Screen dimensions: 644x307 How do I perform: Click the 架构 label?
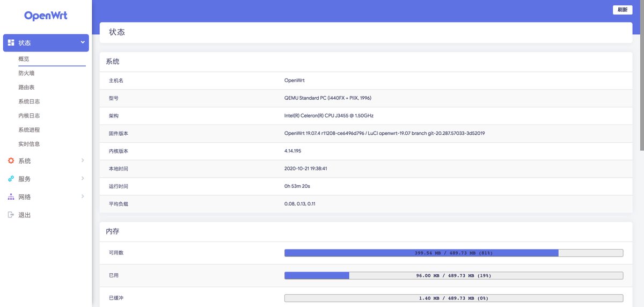click(x=114, y=116)
